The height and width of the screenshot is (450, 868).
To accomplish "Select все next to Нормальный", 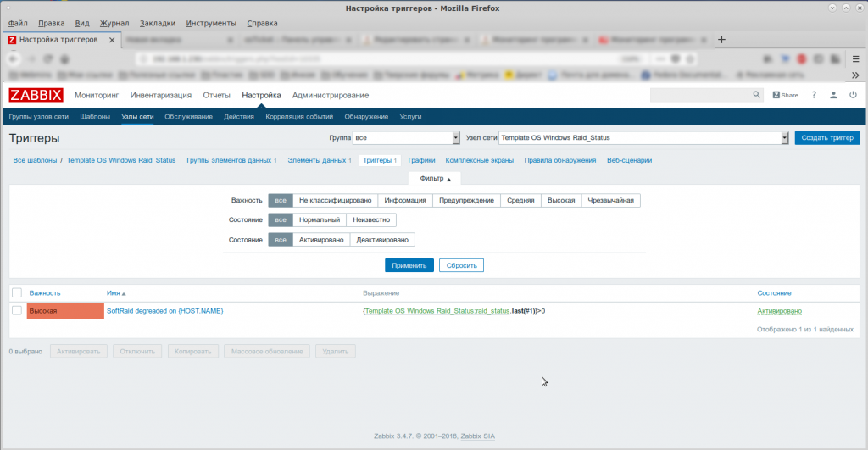I will tap(281, 219).
